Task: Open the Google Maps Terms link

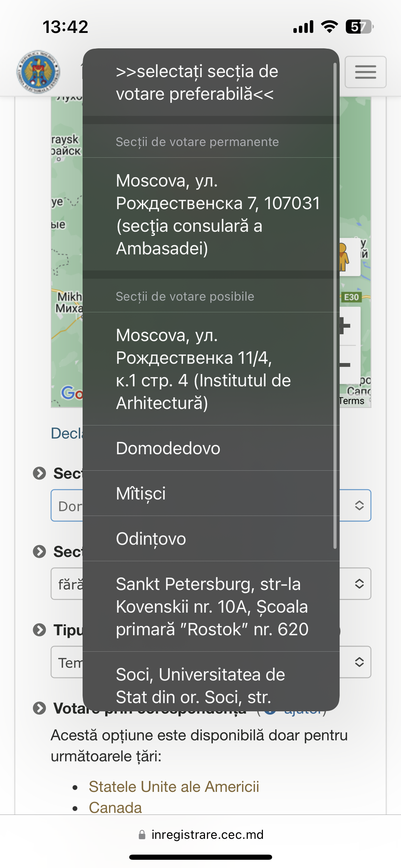Action: 351,401
